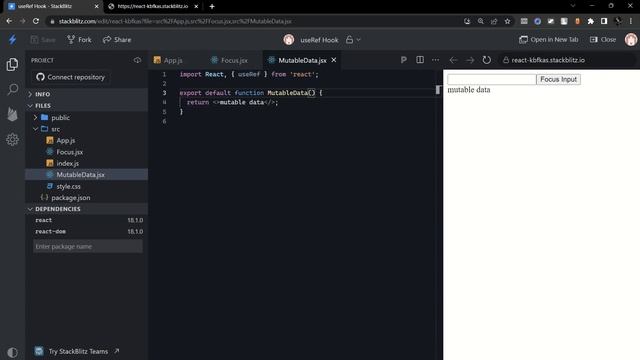Viewport: 640px width, 360px height.
Task: Click the useRef Hook owner avatar
Action: pyautogui.click(x=289, y=40)
